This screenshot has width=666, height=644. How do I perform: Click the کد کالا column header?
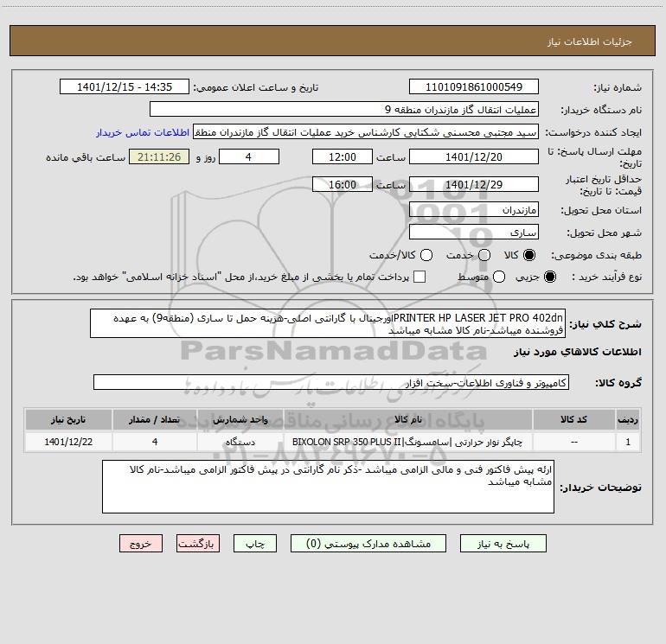573,419
